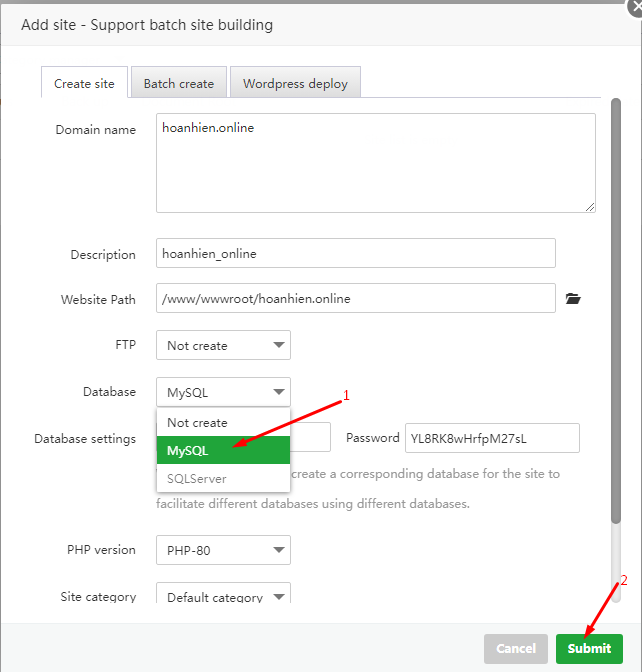This screenshot has width=642, height=672.
Task: Close the Add site dialog
Action: click(636, 8)
